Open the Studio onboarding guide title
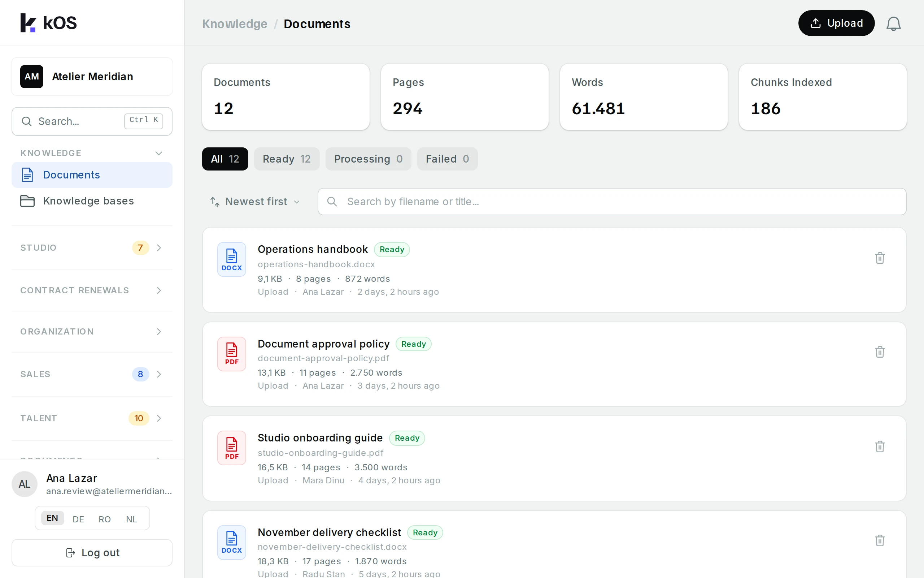Viewport: 924px width, 578px height. coord(320,438)
